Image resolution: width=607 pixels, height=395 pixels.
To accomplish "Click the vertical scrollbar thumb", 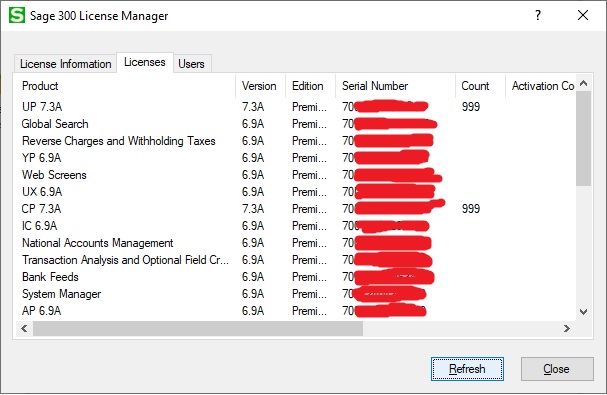I will click(584, 138).
